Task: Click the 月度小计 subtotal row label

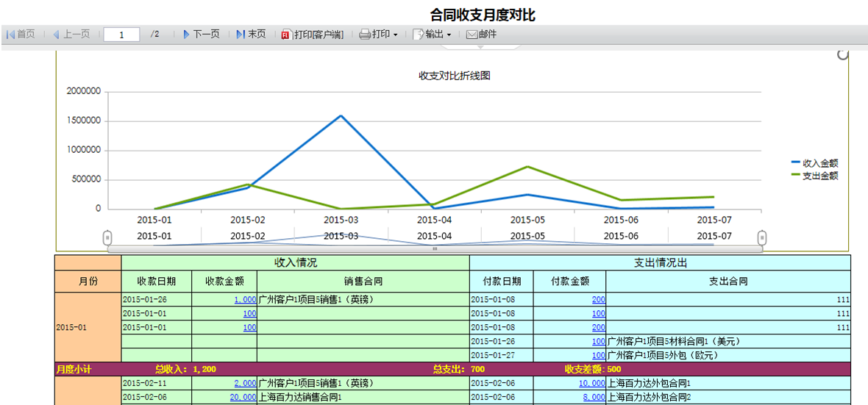Action: click(74, 369)
